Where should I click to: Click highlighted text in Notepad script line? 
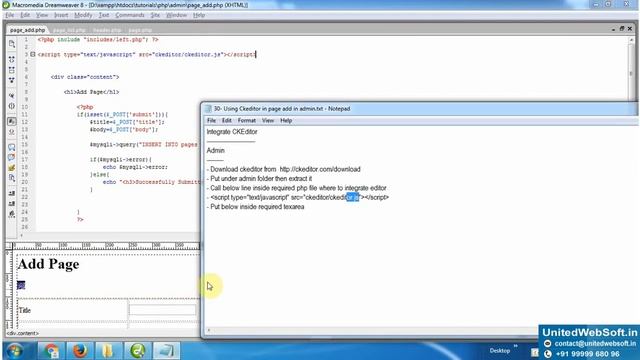[352, 198]
